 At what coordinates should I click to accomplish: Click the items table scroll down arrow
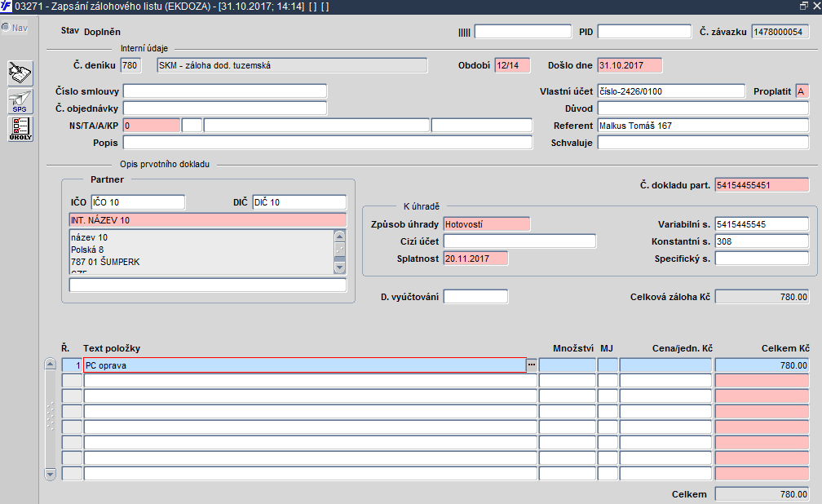coord(51,475)
